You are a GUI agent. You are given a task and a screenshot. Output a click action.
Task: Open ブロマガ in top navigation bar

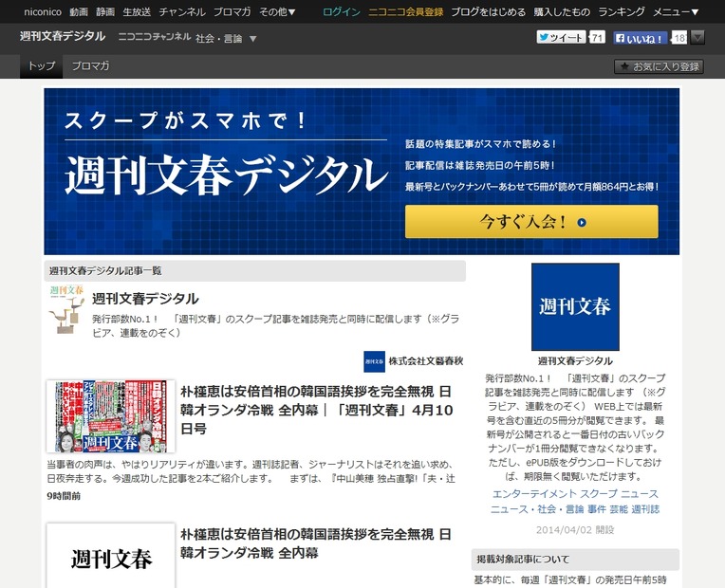[x=232, y=12]
